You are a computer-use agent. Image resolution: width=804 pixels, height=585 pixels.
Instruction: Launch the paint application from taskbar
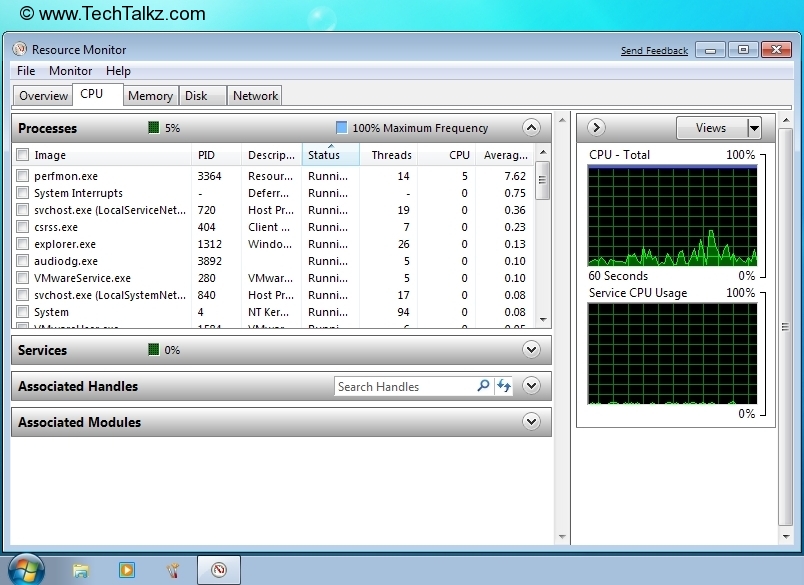click(x=173, y=570)
